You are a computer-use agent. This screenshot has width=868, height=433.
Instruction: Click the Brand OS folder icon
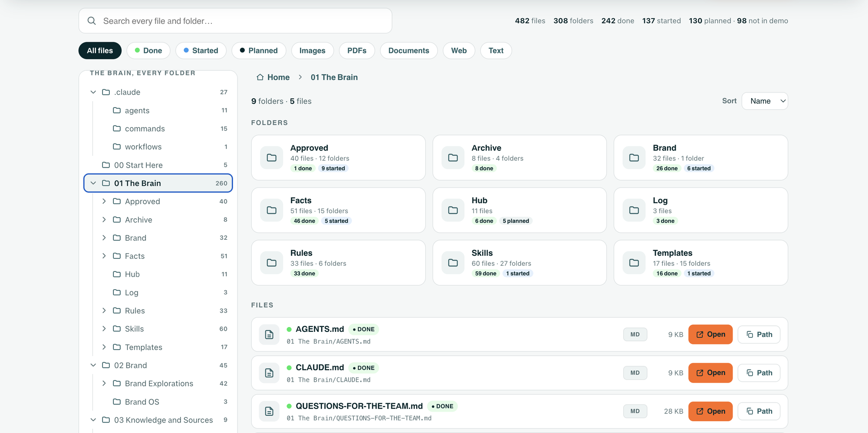point(117,402)
